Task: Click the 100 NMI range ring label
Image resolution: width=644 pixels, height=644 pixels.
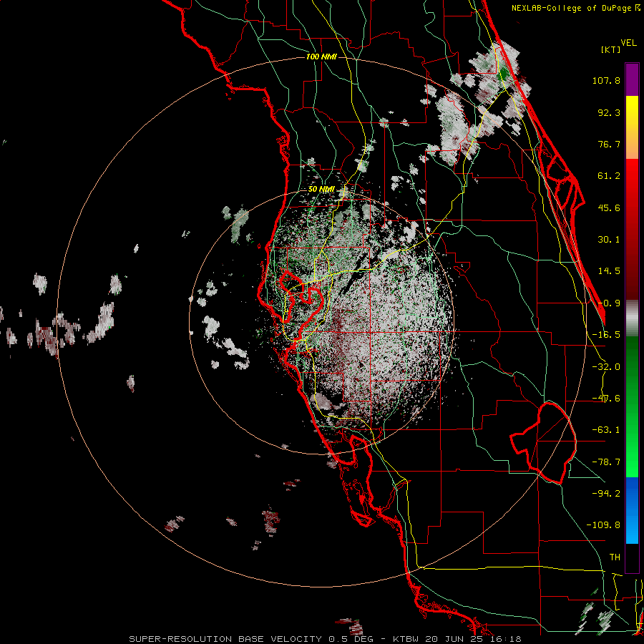Action: 321,57
